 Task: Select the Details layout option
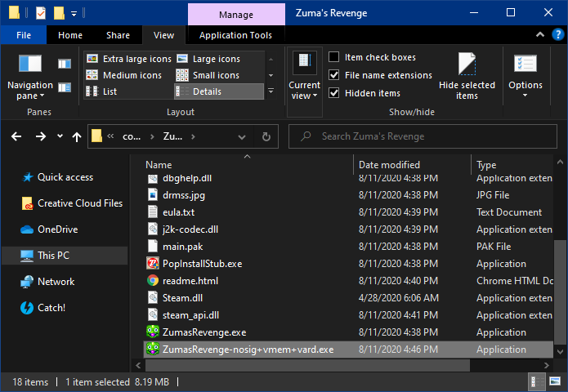[219, 91]
